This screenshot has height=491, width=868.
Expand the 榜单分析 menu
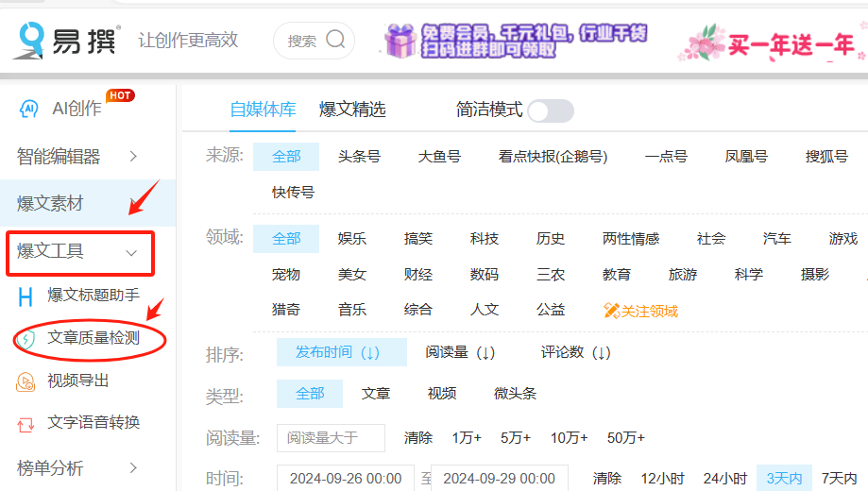pyautogui.click(x=133, y=467)
